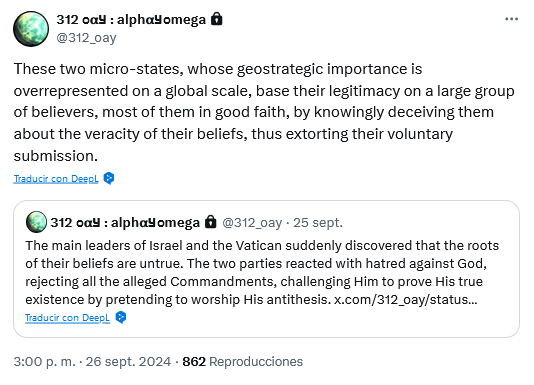Click the word Reproducciones beside the count
Image resolution: width=534 pixels, height=385 pixels.
tap(256, 361)
